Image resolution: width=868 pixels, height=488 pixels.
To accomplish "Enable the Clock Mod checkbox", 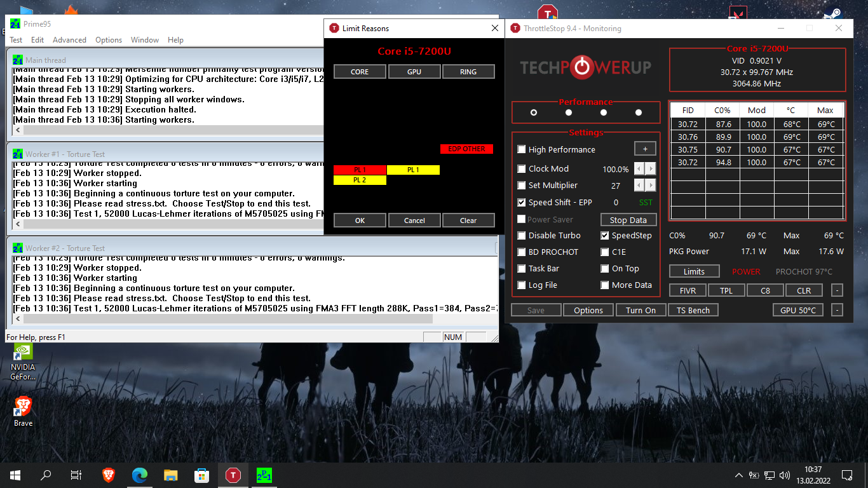I will click(522, 168).
